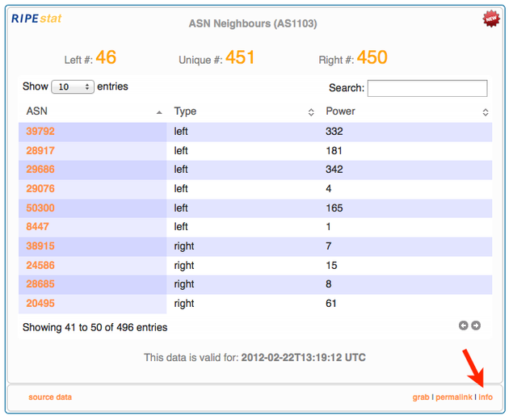Open ASN 50300 link

pos(40,208)
